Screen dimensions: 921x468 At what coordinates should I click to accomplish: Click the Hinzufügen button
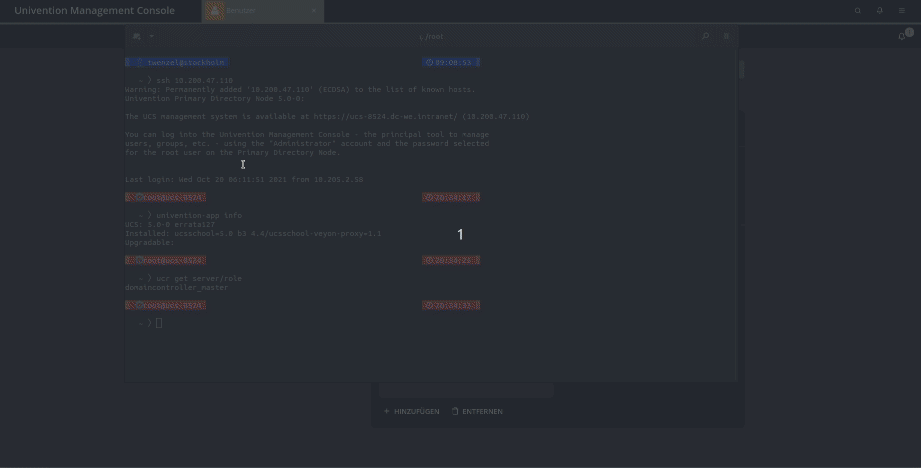point(412,411)
